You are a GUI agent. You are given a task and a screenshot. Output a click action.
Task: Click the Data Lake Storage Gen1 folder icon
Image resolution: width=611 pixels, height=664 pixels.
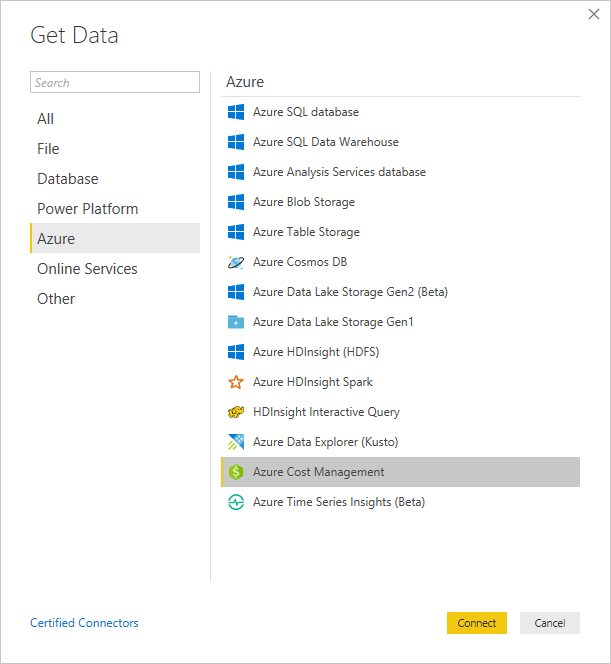coord(236,322)
